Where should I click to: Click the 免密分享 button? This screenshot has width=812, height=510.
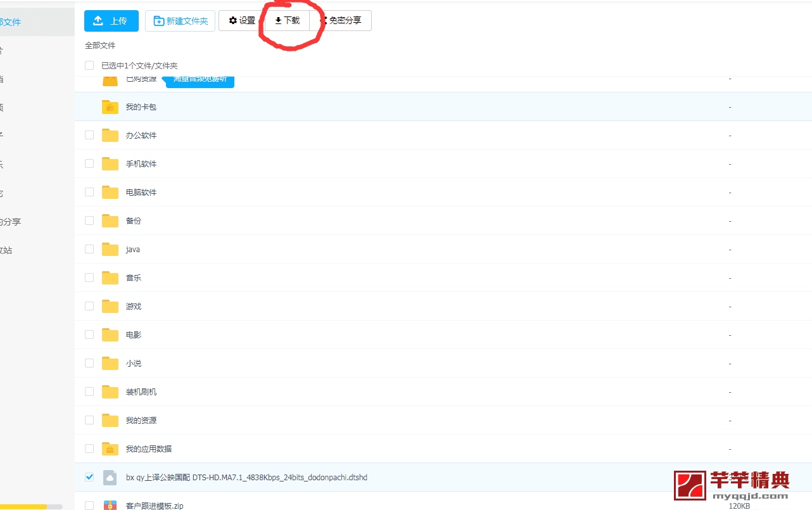point(341,20)
